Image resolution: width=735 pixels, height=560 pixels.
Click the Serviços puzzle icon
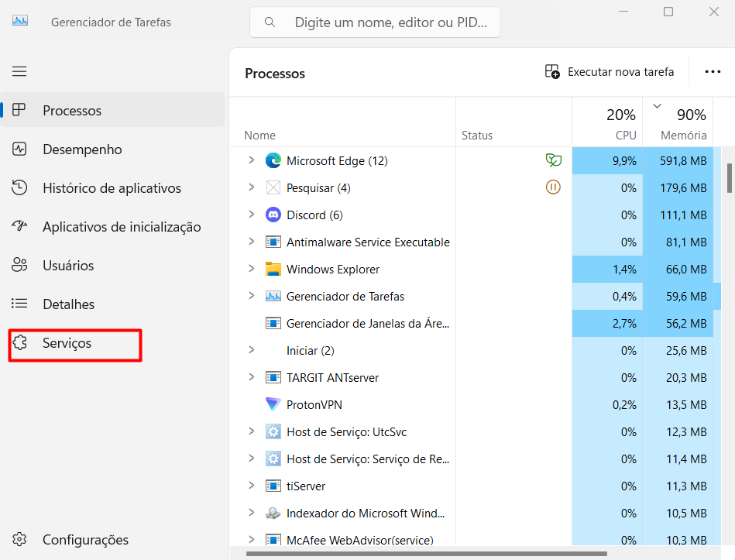(x=20, y=342)
